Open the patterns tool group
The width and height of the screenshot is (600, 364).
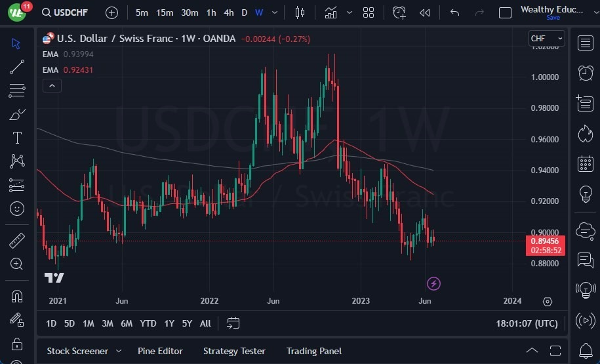click(x=17, y=161)
